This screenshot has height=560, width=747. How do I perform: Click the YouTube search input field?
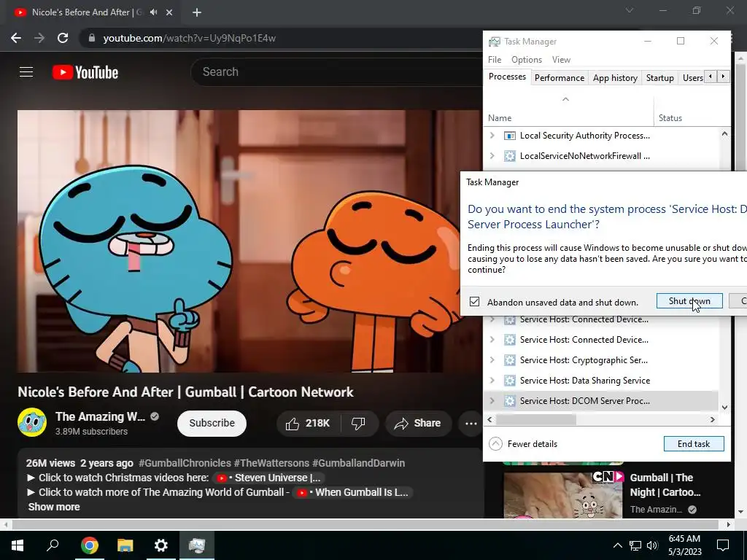336,72
